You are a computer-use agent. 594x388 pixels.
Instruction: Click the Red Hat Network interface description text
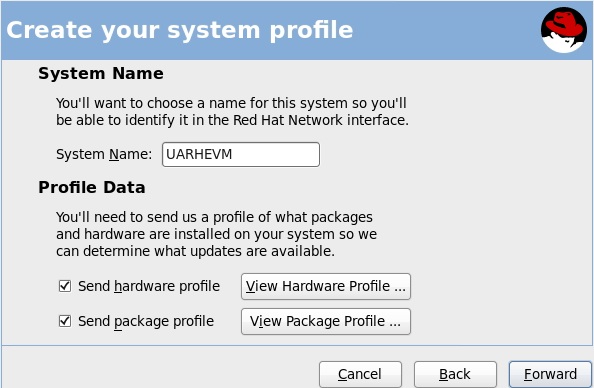point(232,111)
